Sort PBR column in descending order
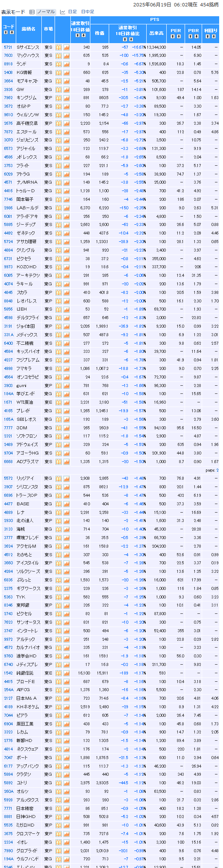The height and width of the screenshot is (868, 223). click(x=196, y=36)
